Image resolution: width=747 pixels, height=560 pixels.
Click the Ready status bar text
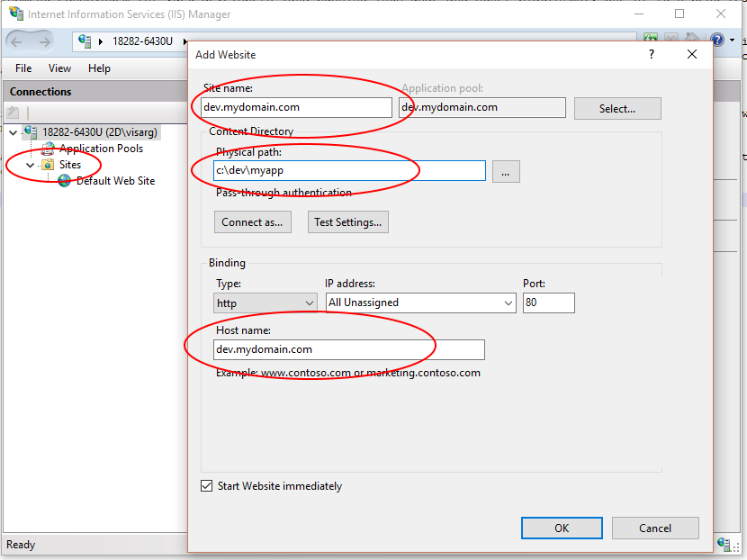click(21, 545)
